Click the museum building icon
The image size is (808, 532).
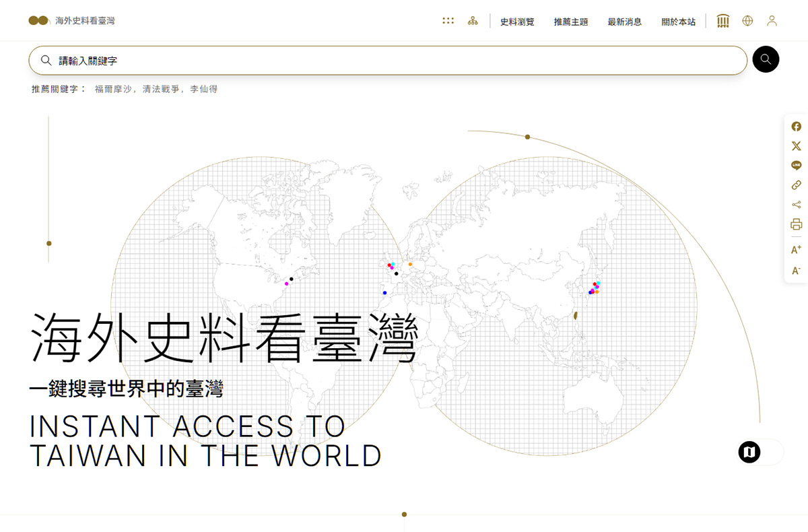click(x=723, y=21)
